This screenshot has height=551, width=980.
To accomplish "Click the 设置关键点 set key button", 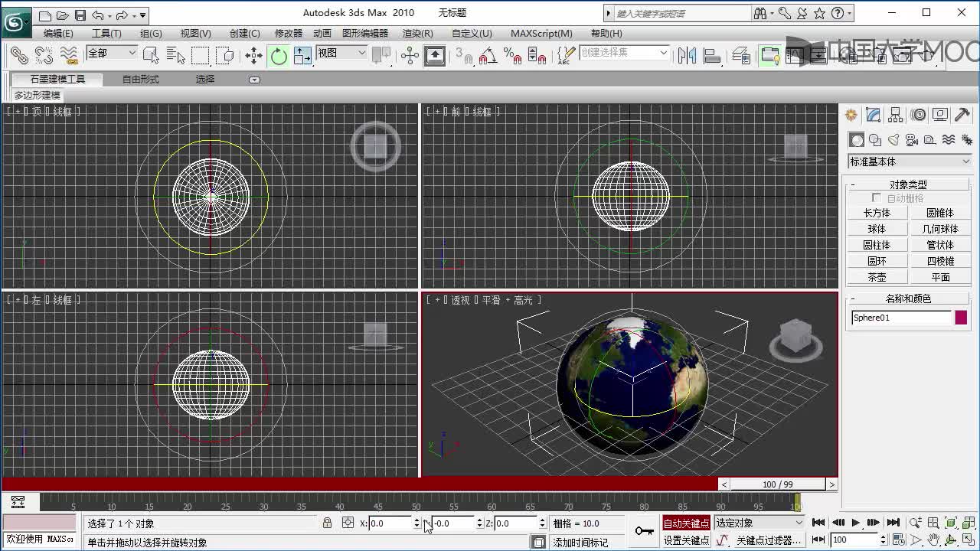I will [x=687, y=540].
